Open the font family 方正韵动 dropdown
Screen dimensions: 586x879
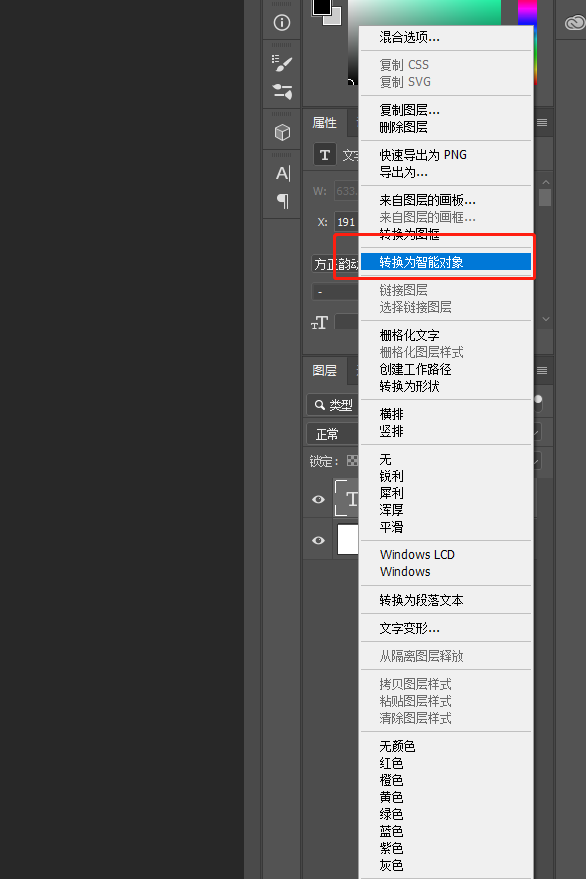point(335,263)
